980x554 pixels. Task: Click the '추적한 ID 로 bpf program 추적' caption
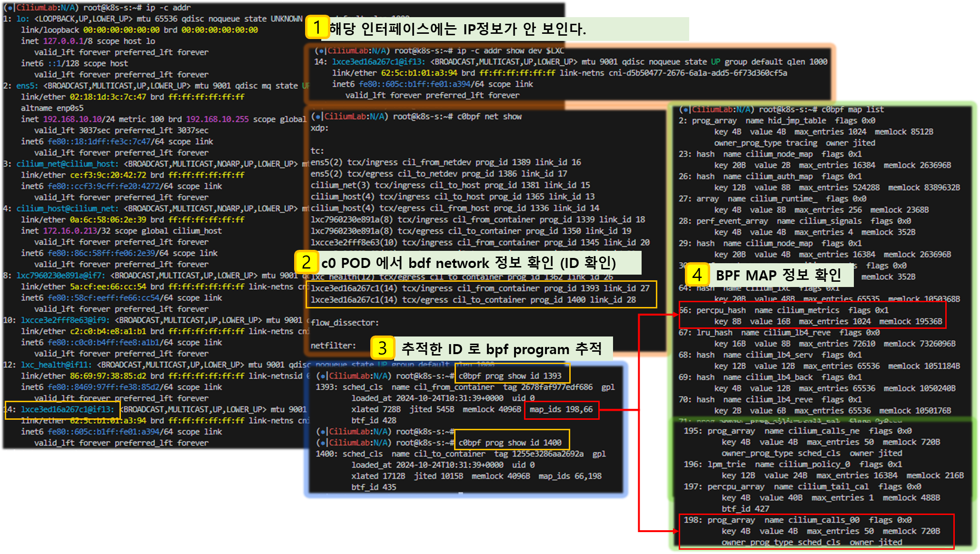[502, 349]
